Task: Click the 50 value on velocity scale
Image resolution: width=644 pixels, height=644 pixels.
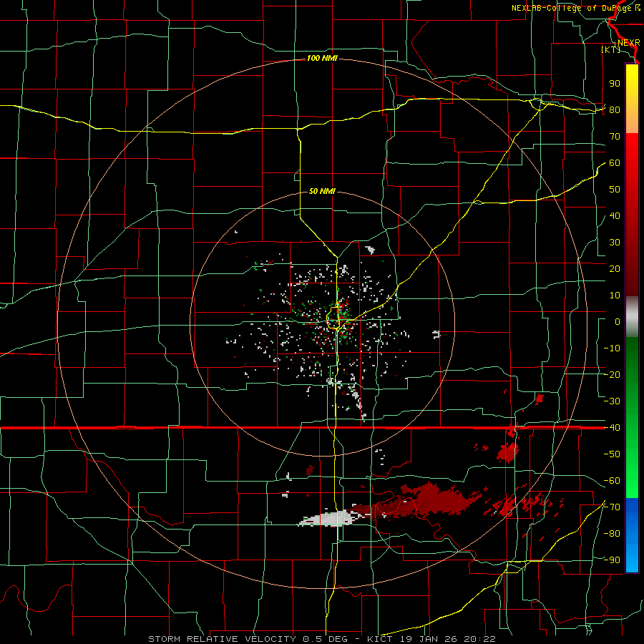Action: click(615, 190)
